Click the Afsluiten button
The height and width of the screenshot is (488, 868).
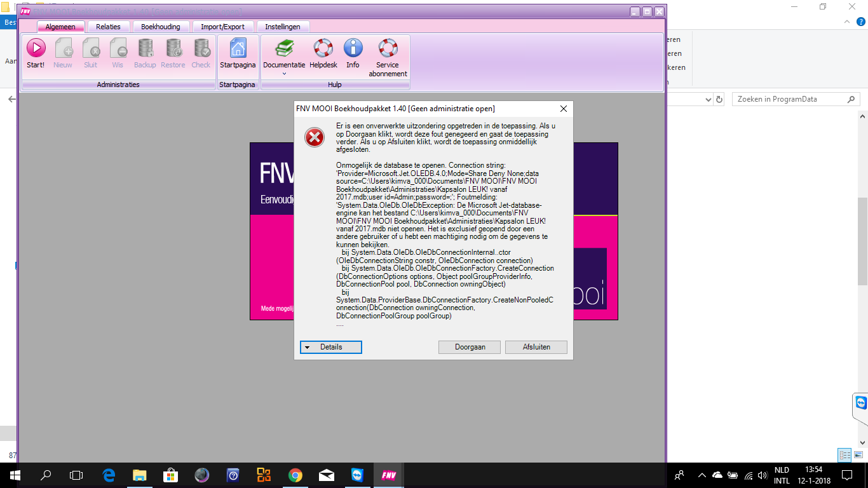[536, 347]
